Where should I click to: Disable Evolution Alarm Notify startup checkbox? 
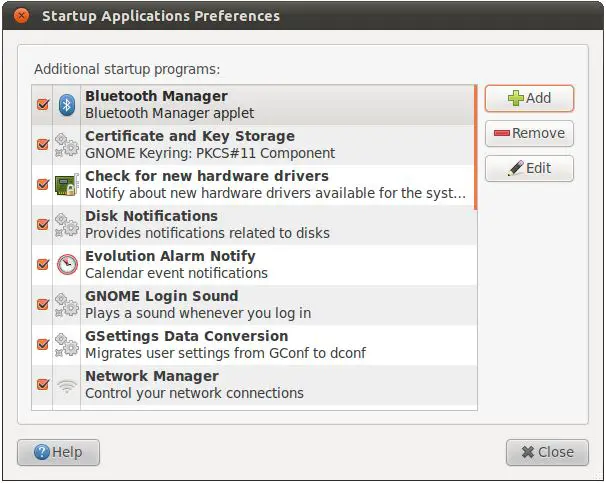pyautogui.click(x=42, y=264)
